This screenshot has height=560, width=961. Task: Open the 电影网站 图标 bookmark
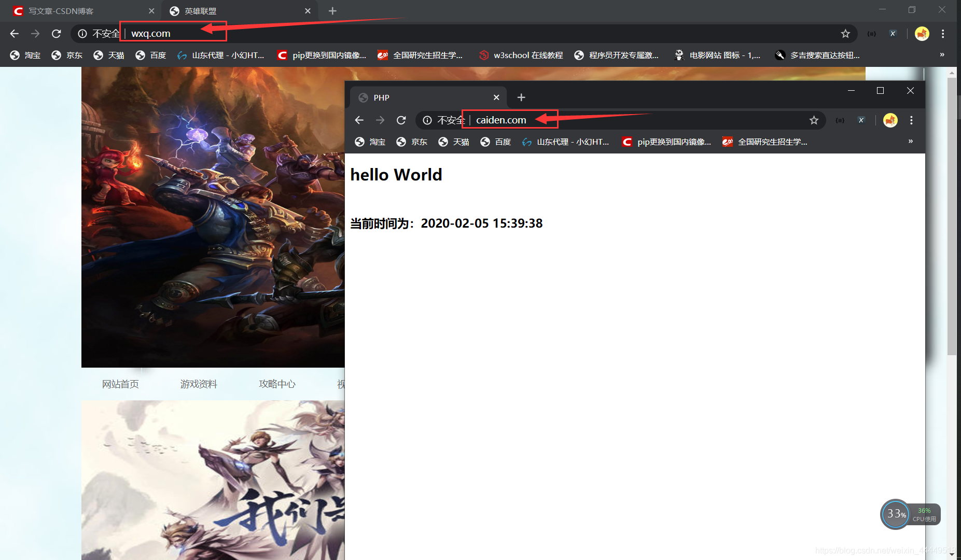click(717, 55)
